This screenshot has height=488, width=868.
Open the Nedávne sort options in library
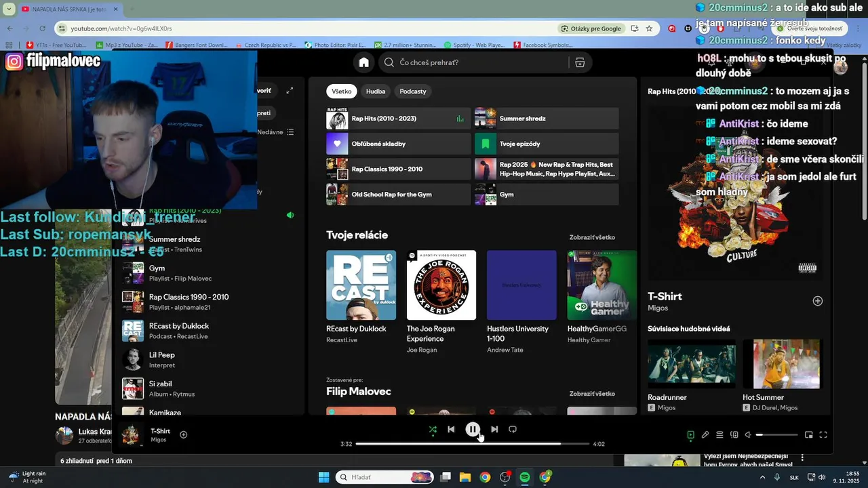tap(276, 132)
